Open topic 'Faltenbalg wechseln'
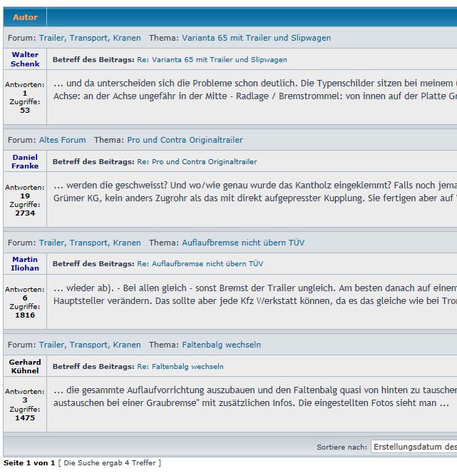Viewport: 457px width, 476px height. tap(221, 345)
